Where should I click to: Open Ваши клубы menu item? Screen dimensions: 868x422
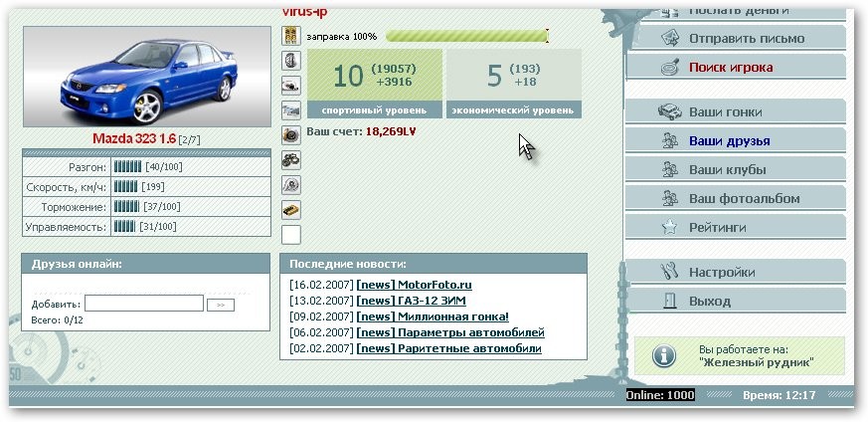tap(736, 169)
